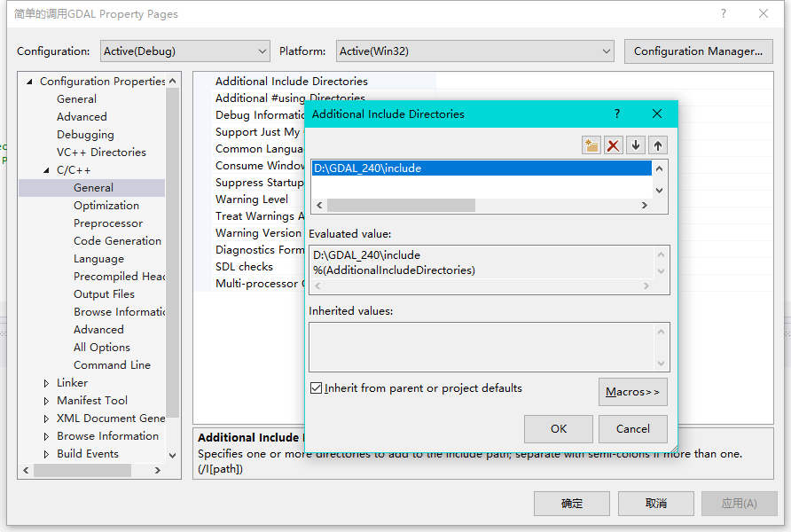Click Cancel in include directories dialog
Screen dimensions: 791x532
click(x=632, y=428)
